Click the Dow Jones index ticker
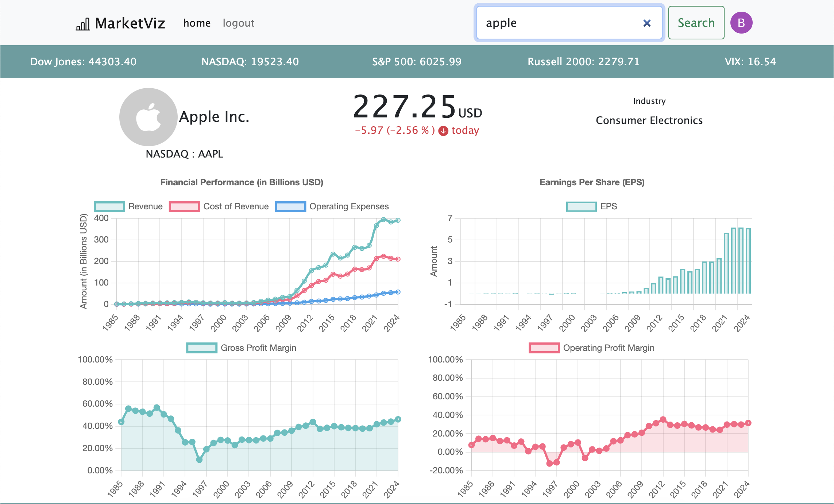 point(83,62)
